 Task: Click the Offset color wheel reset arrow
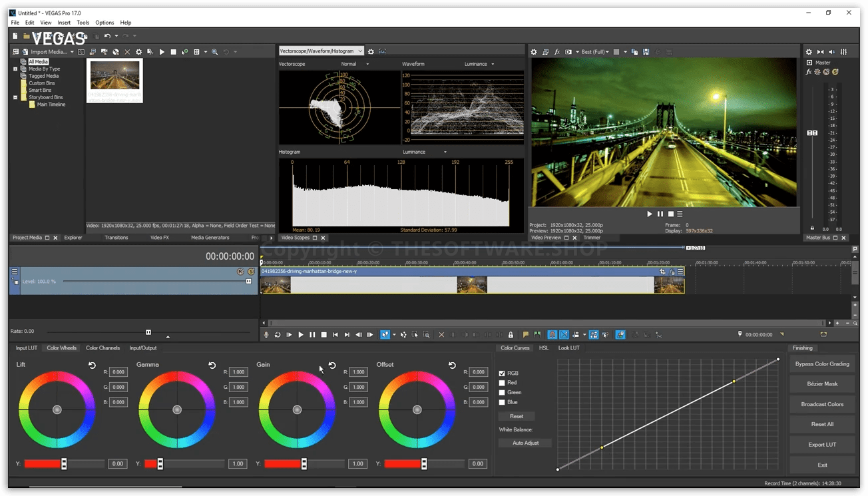point(452,366)
